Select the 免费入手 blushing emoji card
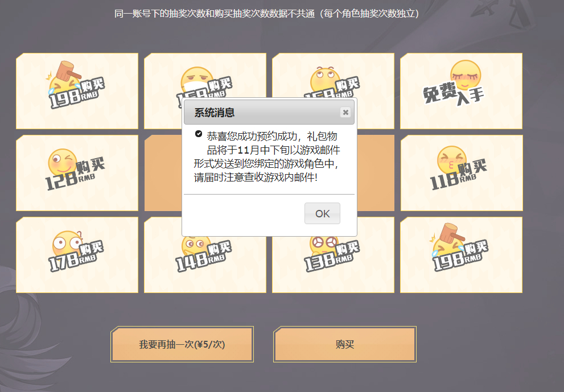Viewport: 564px width, 392px height. (461, 91)
